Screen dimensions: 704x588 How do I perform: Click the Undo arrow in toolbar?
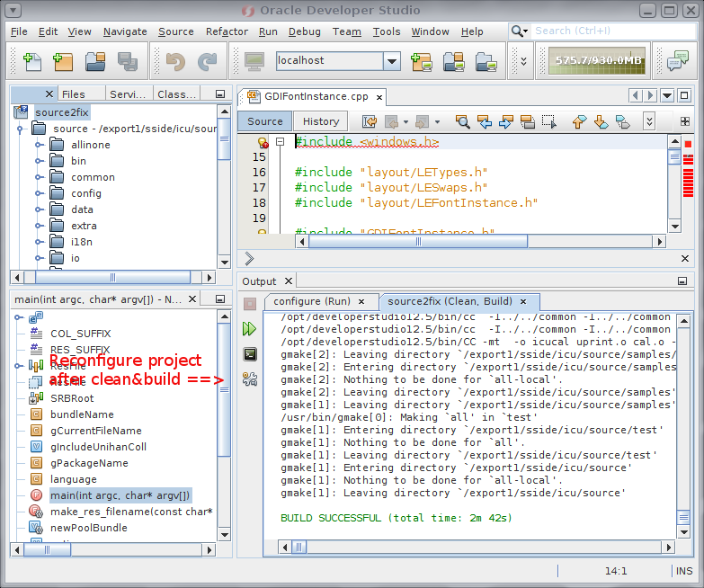pyautogui.click(x=175, y=62)
